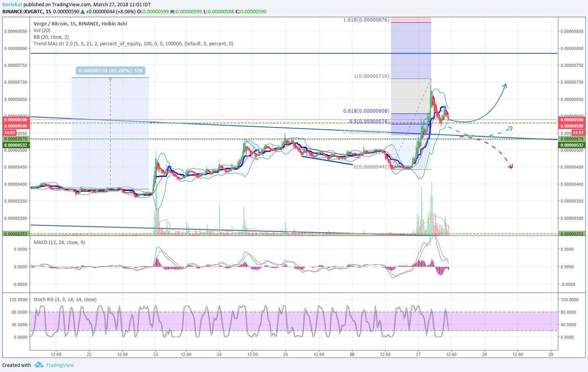
Task: Click the right-axis price label 0.00000800
Action: [572, 49]
